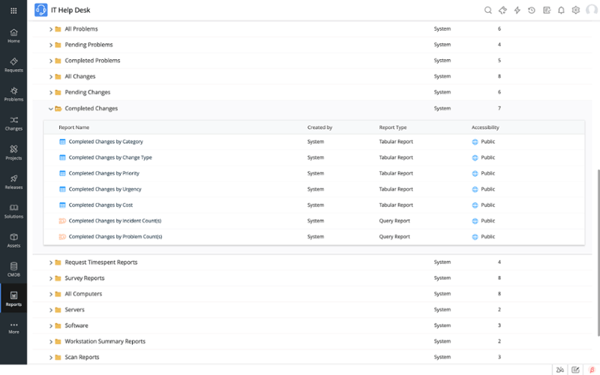
Task: Expand the Pending Changes folder
Action: click(51, 92)
